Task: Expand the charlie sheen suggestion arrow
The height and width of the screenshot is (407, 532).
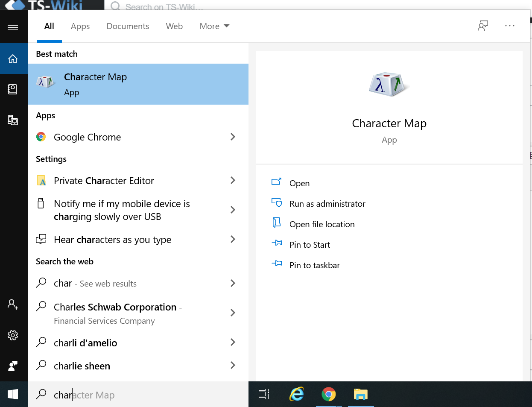Action: pos(233,365)
